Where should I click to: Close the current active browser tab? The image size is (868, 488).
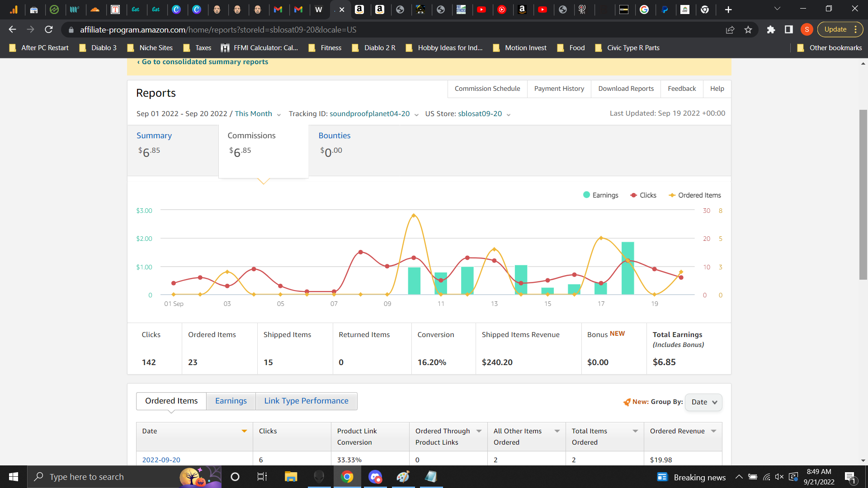click(x=342, y=9)
